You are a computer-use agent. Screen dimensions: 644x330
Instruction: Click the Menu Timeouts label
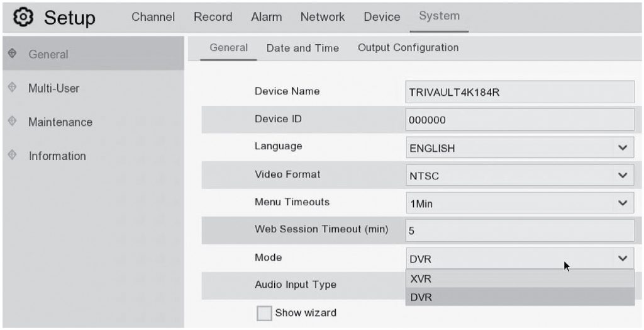click(x=292, y=202)
